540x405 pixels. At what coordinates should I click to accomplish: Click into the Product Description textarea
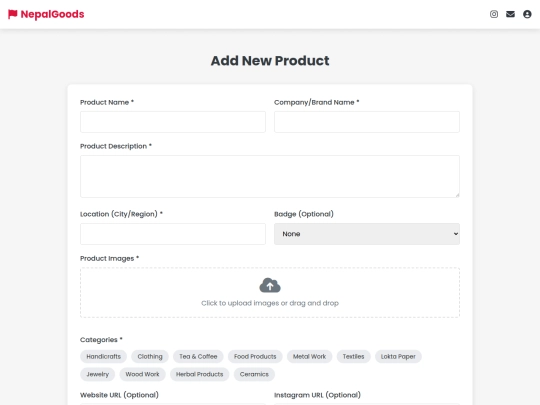tap(270, 176)
